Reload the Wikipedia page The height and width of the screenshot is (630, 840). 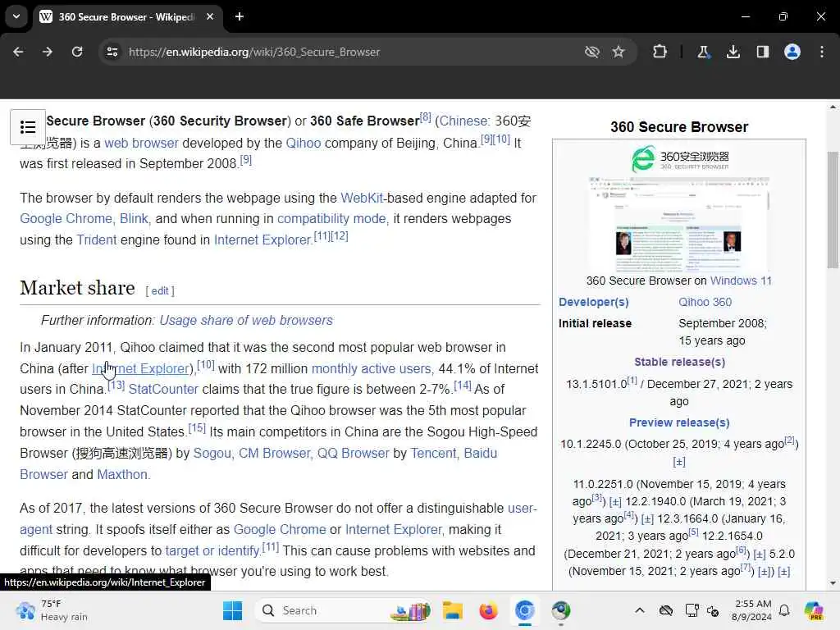click(x=77, y=52)
